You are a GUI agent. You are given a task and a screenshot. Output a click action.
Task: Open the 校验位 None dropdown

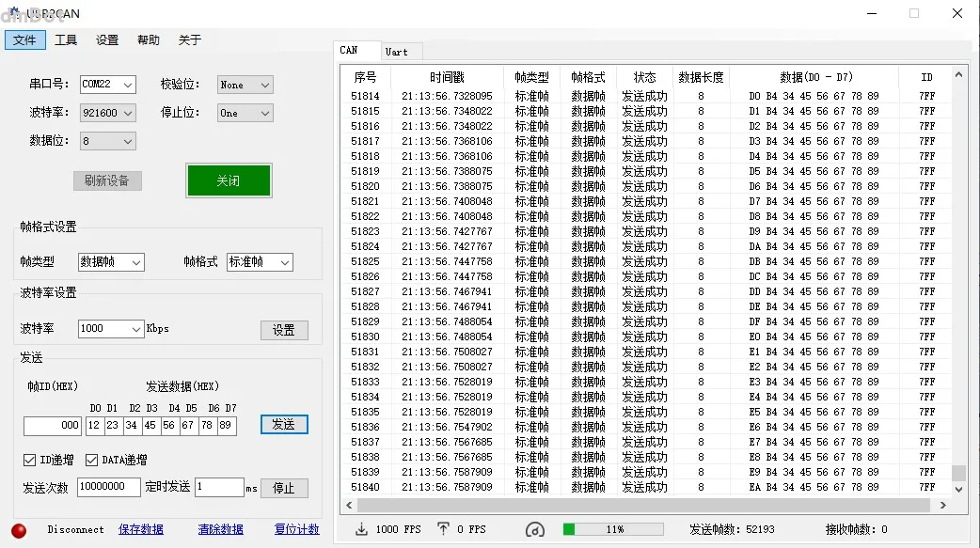pos(245,85)
